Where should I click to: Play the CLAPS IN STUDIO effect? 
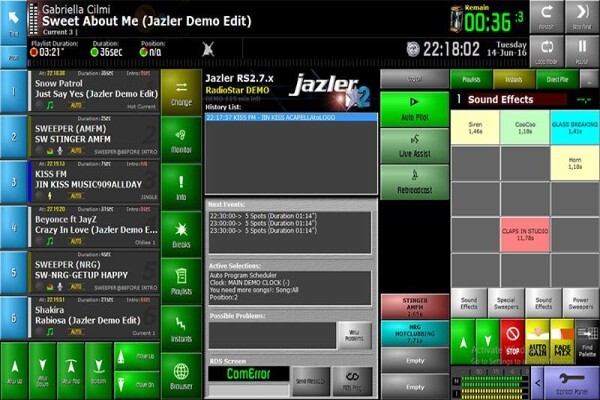[x=525, y=235]
